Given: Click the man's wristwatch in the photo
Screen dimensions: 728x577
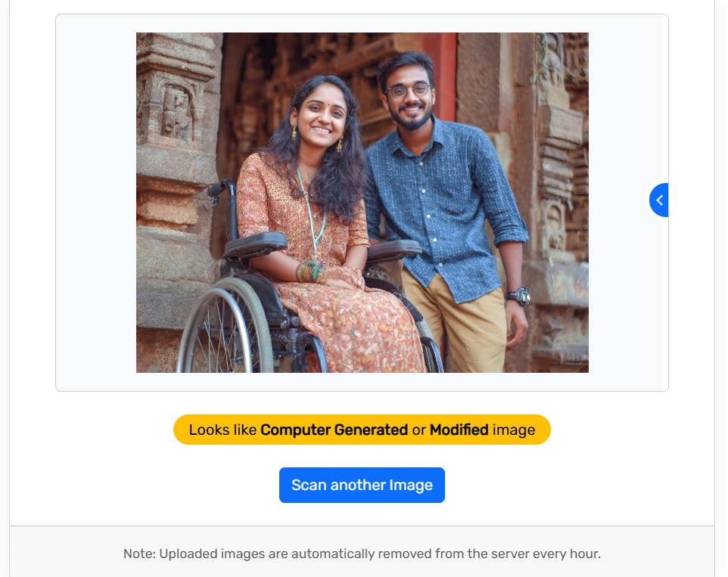Looking at the screenshot, I should [x=519, y=296].
